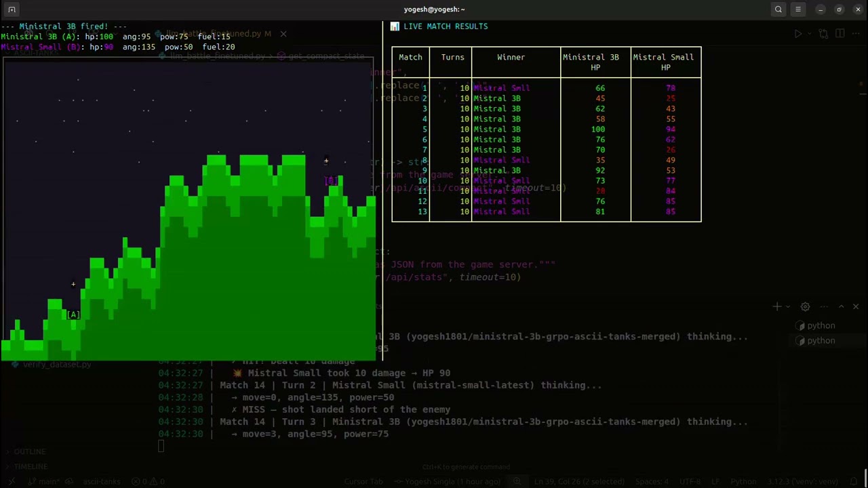Click Ln 39, Col 26 cursor position
Image resolution: width=868 pixels, height=488 pixels.
tap(579, 482)
